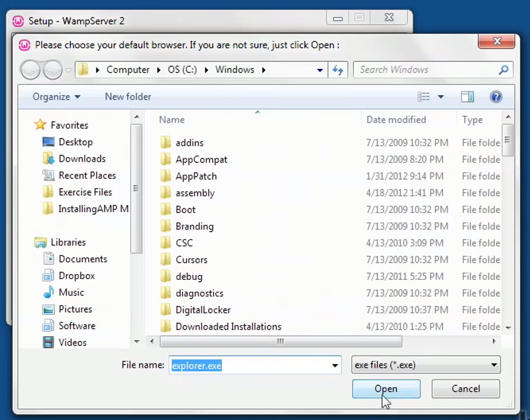
Task: Click the WampServer icon in Setup title bar
Action: (x=18, y=21)
